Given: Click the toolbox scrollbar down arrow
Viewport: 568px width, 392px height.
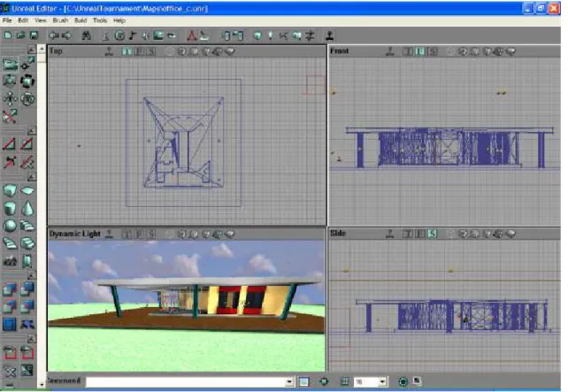Looking at the screenshot, I should (x=42, y=384).
